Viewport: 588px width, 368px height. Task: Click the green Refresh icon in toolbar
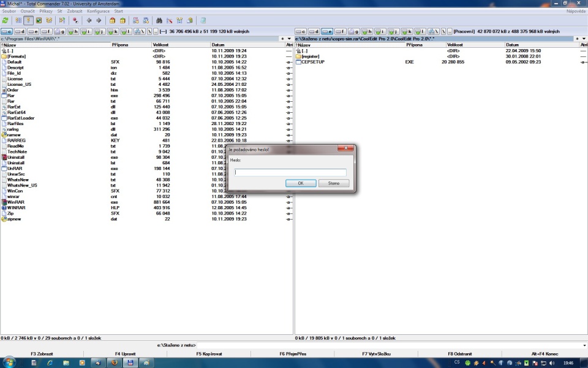click(x=6, y=20)
